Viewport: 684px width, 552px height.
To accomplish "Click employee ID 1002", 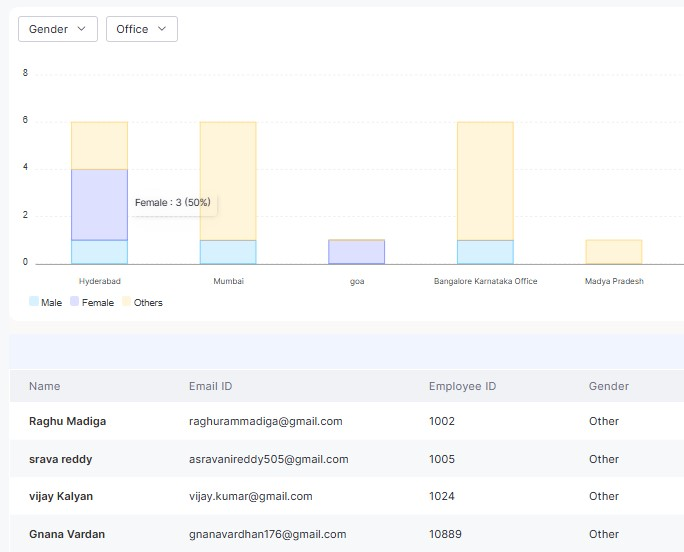I will (x=442, y=421).
